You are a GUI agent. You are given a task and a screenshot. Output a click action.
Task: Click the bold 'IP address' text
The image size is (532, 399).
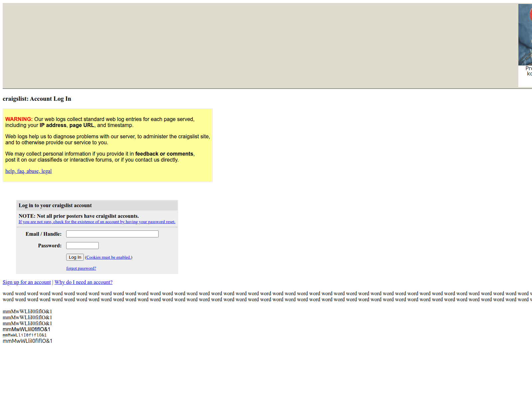(x=53, y=125)
